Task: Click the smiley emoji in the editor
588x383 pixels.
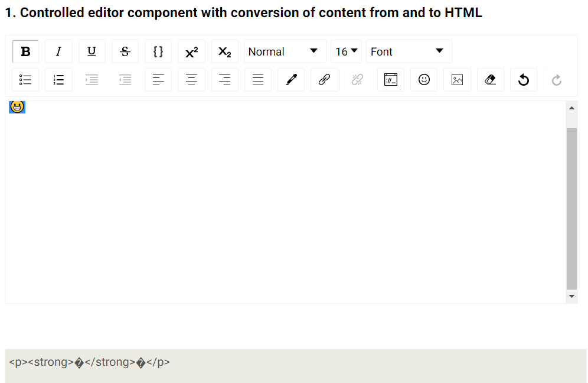Action: coord(17,107)
